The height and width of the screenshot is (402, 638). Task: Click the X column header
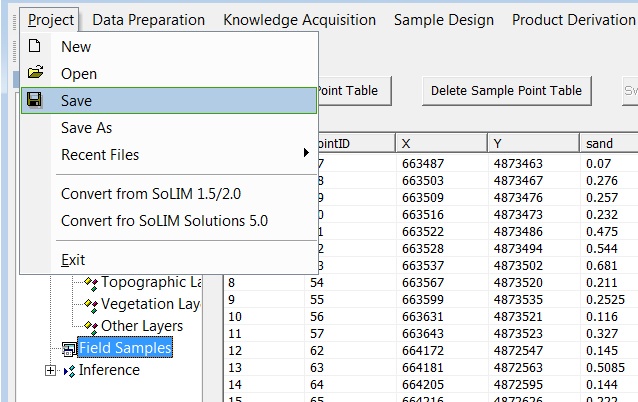[x=441, y=143]
